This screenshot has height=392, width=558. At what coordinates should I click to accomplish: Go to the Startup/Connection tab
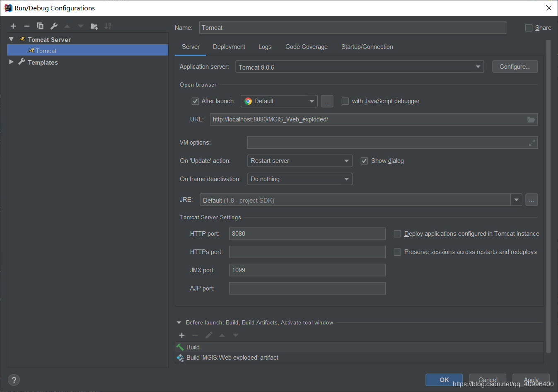(367, 47)
